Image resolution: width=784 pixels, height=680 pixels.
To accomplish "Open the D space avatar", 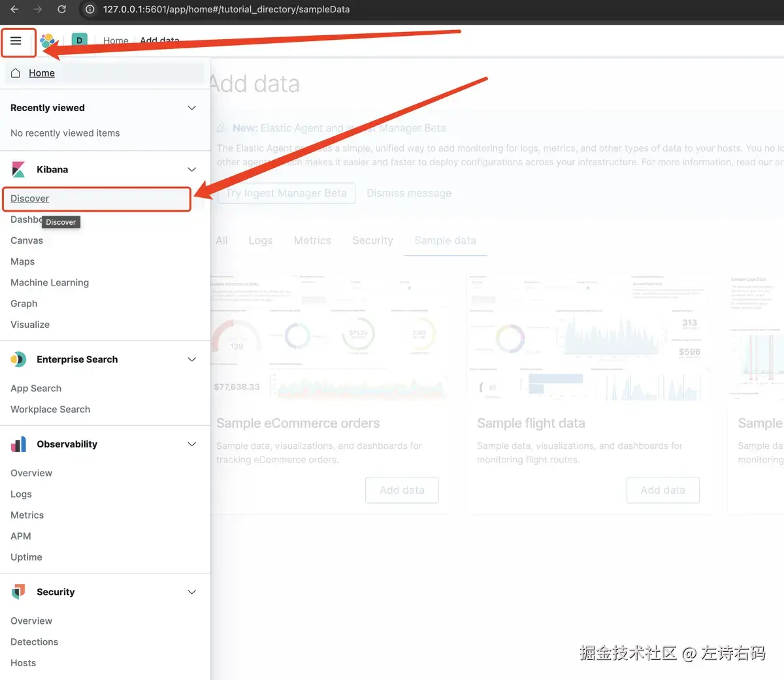I will click(x=79, y=40).
